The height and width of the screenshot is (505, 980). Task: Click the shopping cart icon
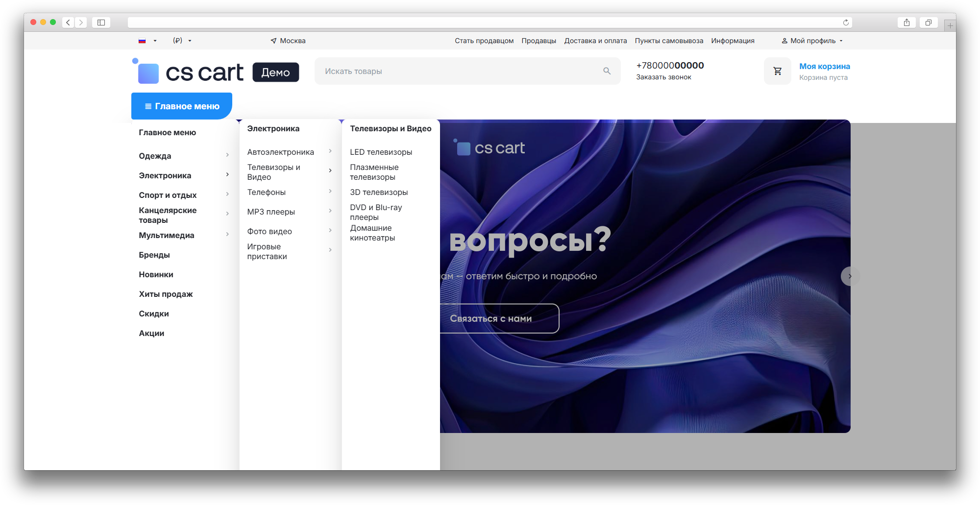coord(777,71)
